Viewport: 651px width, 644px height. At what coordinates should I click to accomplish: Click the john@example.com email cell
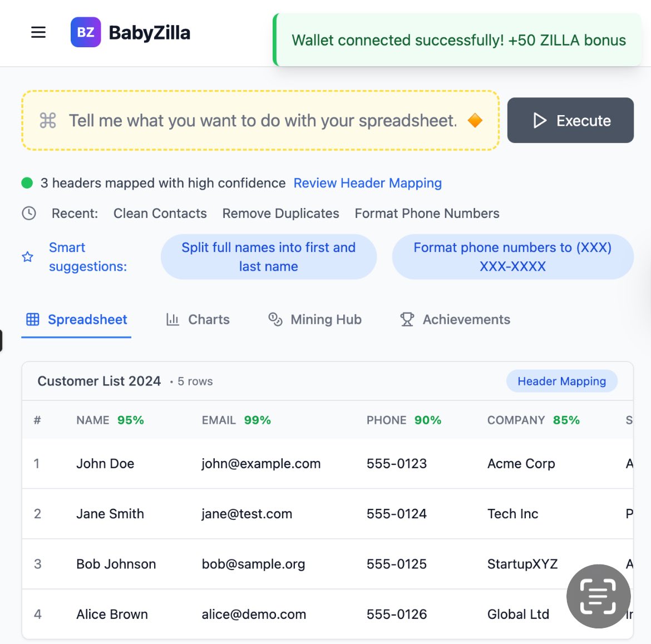tap(261, 463)
